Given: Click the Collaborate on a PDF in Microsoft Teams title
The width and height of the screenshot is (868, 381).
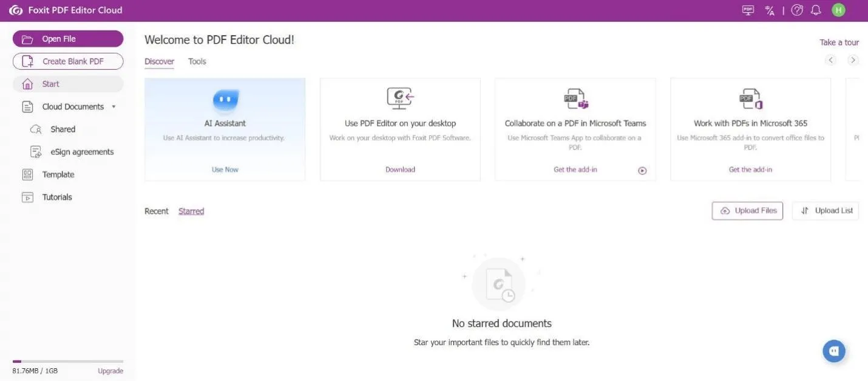Looking at the screenshot, I should tap(575, 123).
